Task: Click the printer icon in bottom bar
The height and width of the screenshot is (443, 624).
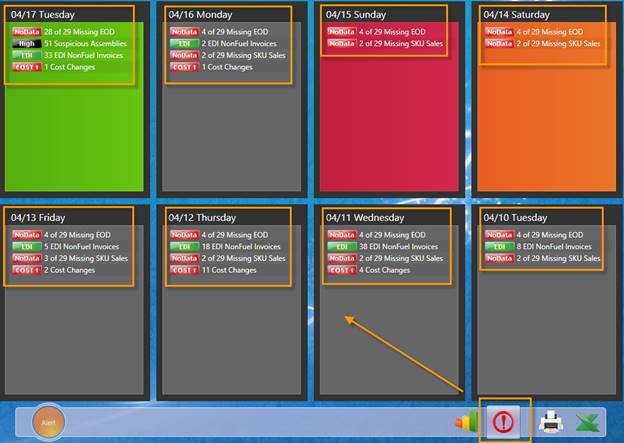Action: (x=550, y=422)
